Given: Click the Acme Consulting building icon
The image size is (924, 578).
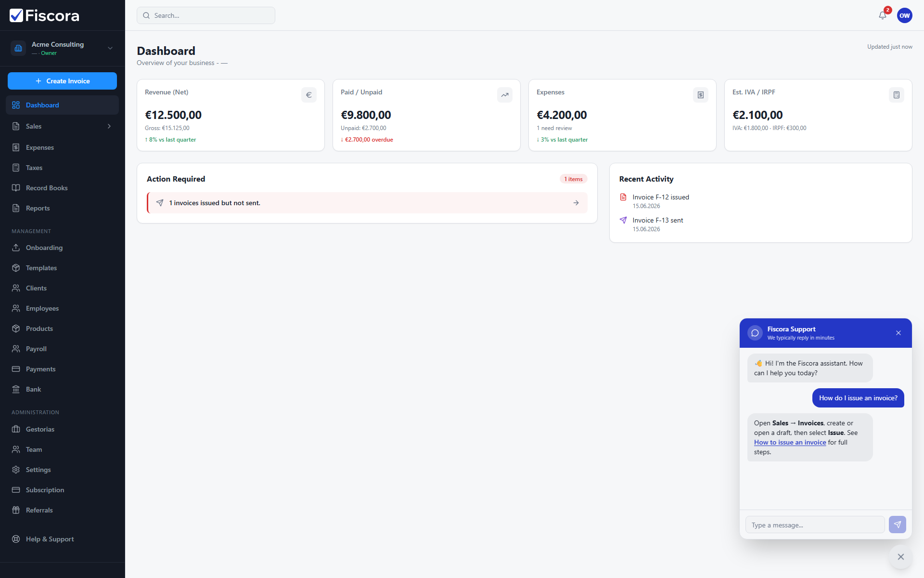Looking at the screenshot, I should pyautogui.click(x=18, y=48).
